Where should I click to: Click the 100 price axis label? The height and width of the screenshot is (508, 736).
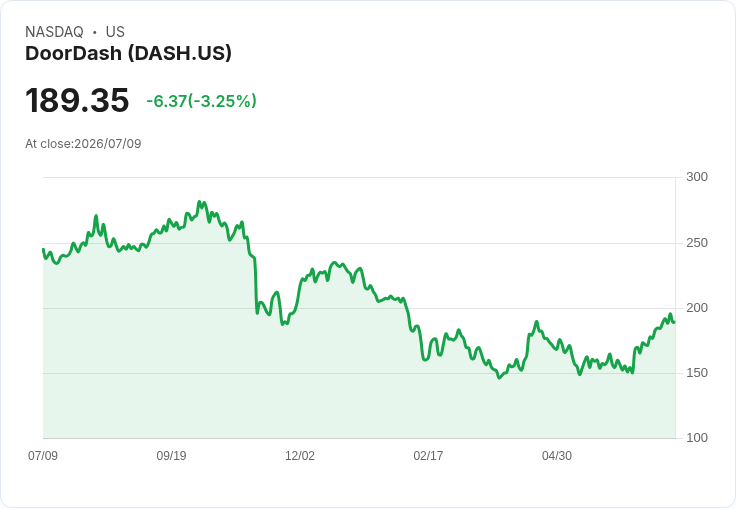pyautogui.click(x=697, y=438)
